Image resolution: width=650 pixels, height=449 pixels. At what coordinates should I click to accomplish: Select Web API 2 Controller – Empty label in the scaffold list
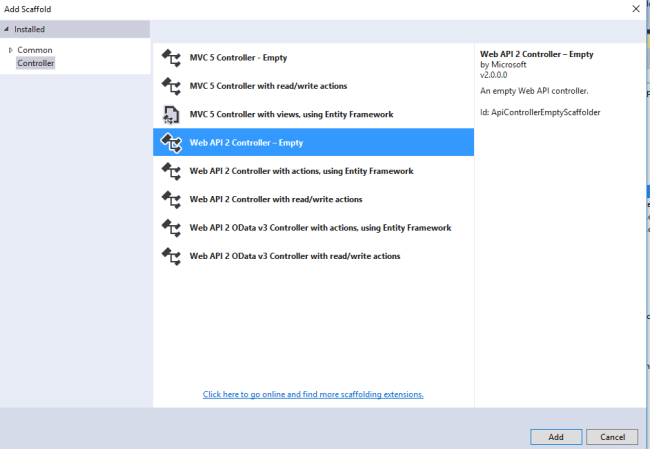pos(246,143)
